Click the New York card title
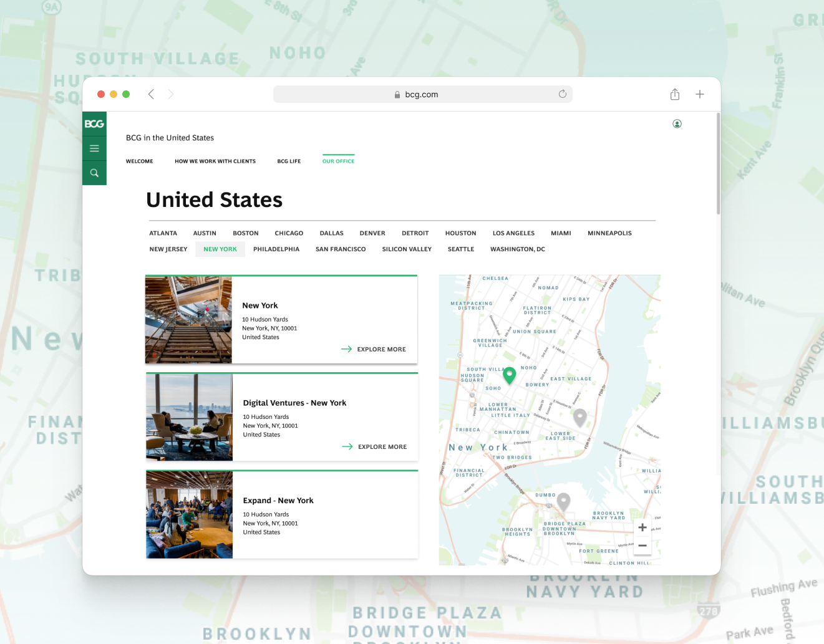Viewport: 824px width, 644px height. click(260, 305)
